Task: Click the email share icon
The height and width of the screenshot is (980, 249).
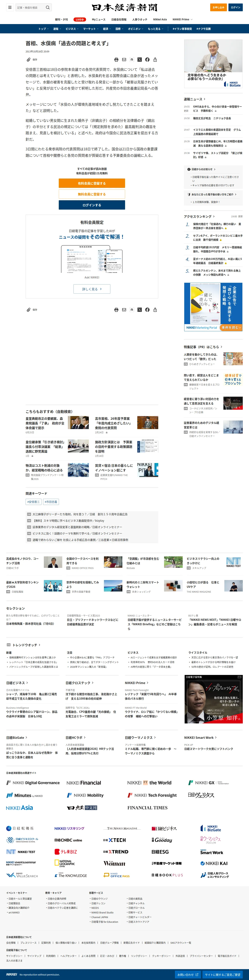Action: [124, 60]
